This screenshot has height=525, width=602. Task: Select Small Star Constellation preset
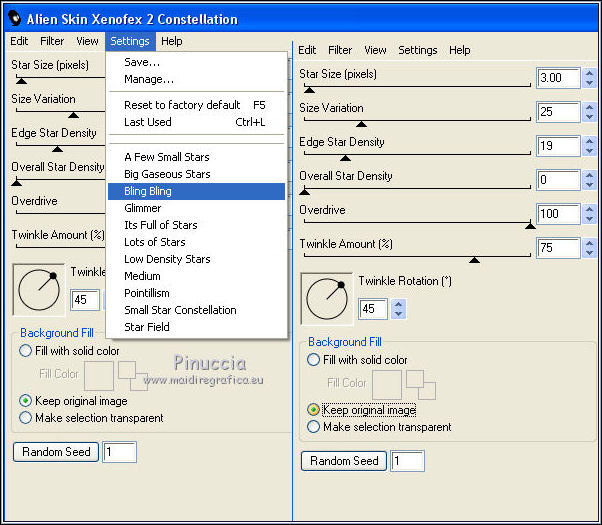(x=197, y=310)
